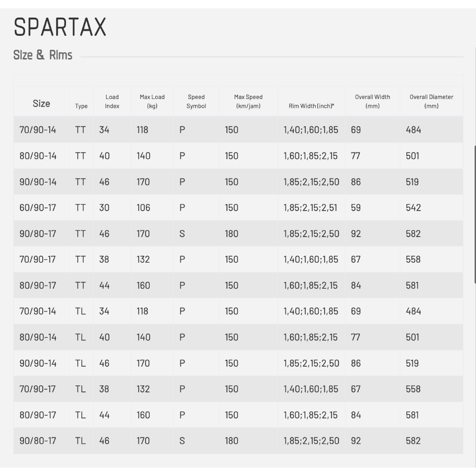Click the Max Speed (km/jam) column header

click(248, 101)
